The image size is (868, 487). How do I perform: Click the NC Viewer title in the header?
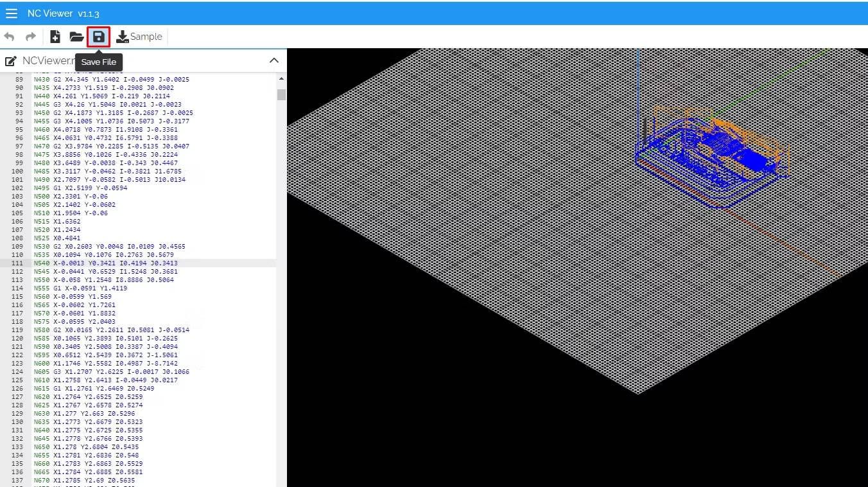click(63, 13)
